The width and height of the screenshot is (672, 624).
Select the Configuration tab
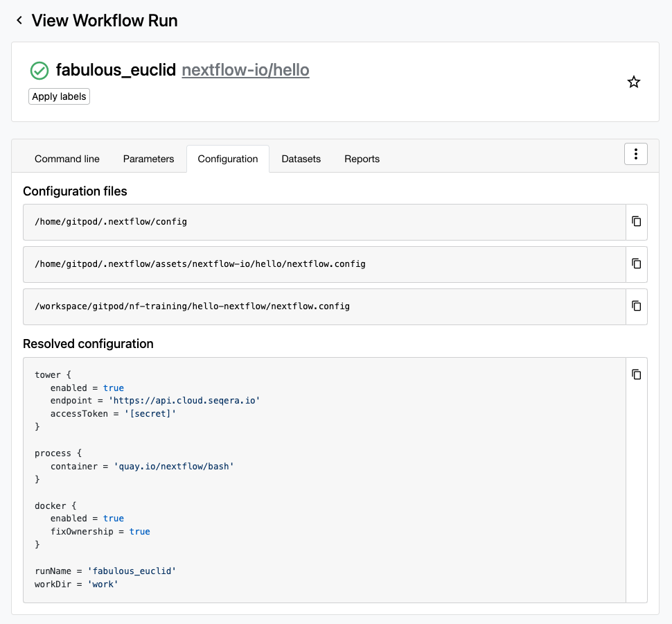click(227, 159)
